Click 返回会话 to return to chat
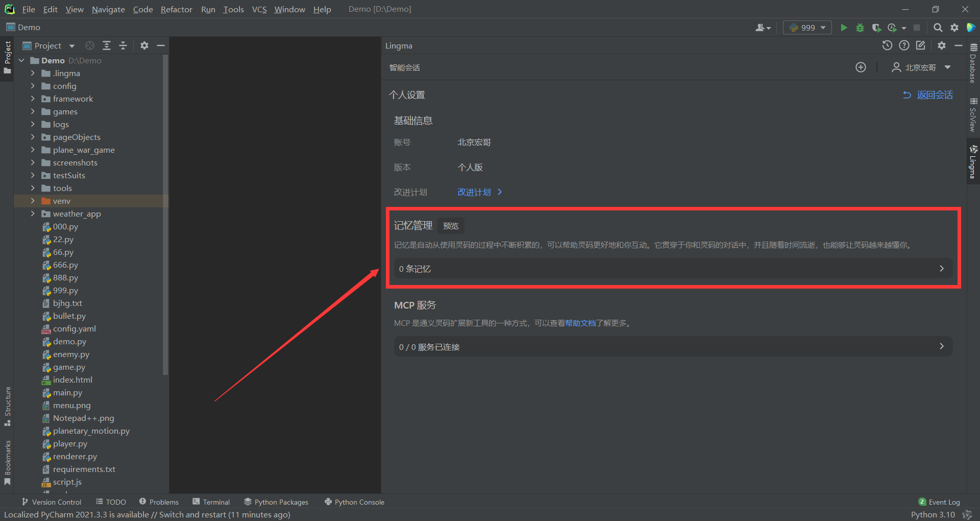Image resolution: width=980 pixels, height=521 pixels. (928, 95)
